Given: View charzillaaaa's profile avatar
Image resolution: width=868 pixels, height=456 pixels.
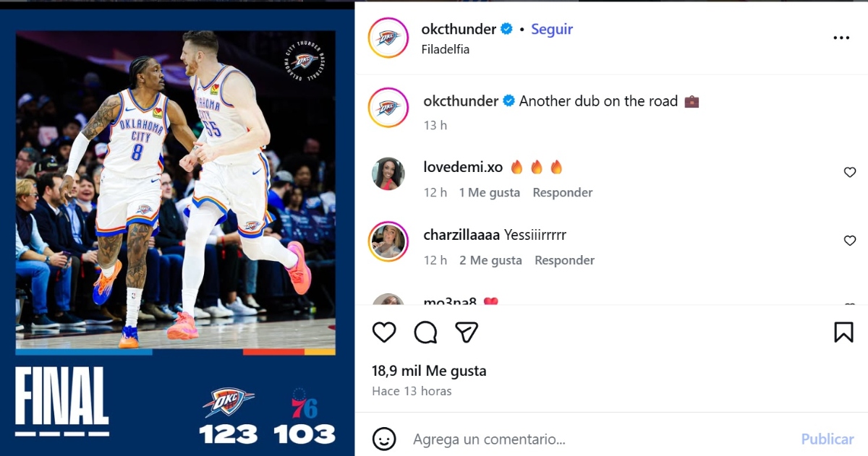Looking at the screenshot, I should [x=388, y=241].
